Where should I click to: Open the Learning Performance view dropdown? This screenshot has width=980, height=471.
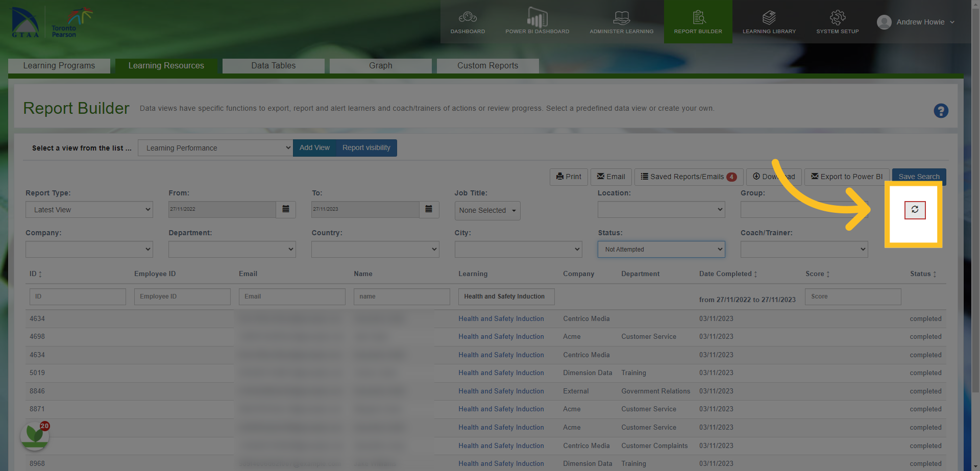pos(215,148)
